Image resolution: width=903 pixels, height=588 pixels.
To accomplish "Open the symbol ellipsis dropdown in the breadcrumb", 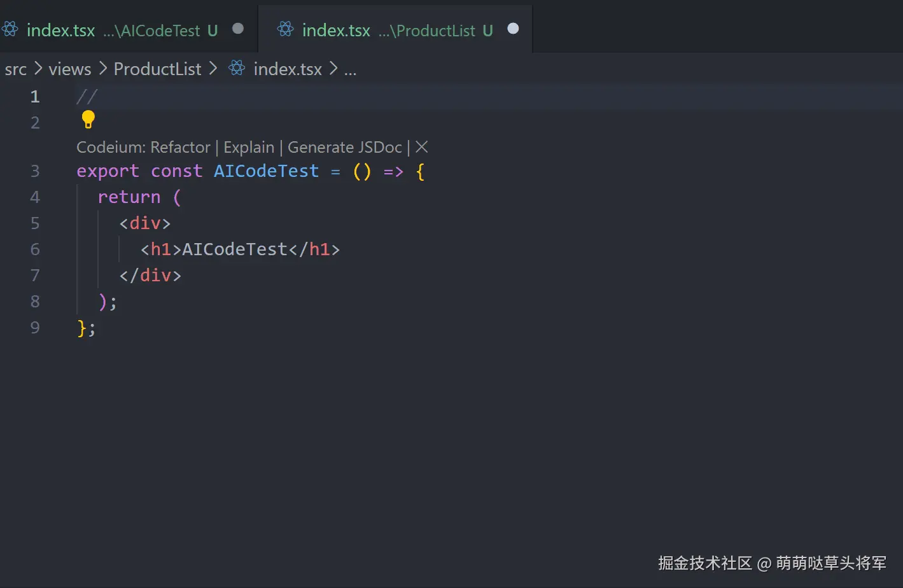I will point(350,70).
